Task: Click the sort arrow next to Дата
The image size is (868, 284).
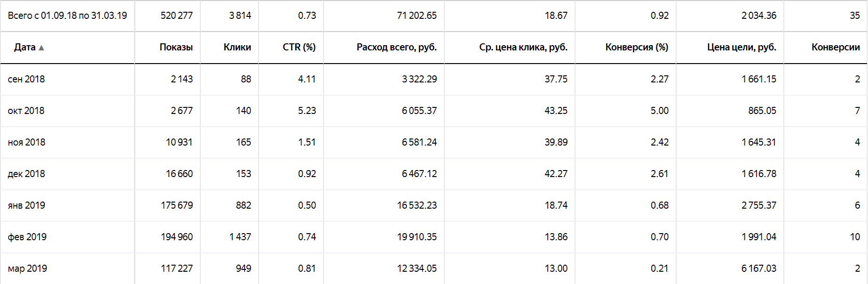Action: [41, 48]
